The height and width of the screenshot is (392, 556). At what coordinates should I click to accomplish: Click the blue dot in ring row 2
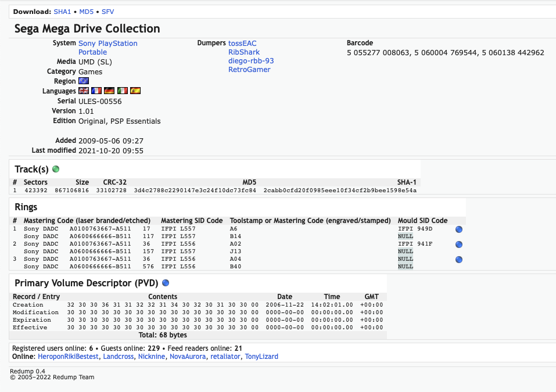click(459, 244)
